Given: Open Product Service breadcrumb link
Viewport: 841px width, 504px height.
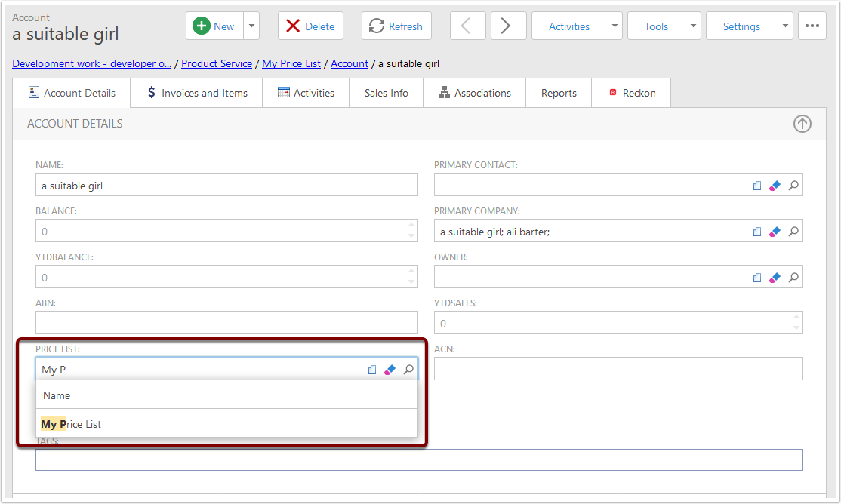Looking at the screenshot, I should pos(217,64).
